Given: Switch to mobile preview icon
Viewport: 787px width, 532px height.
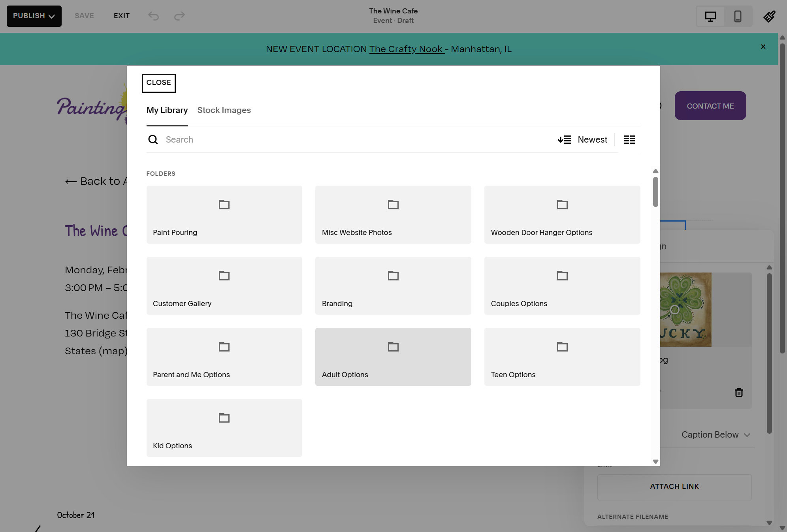Looking at the screenshot, I should tap(738, 16).
